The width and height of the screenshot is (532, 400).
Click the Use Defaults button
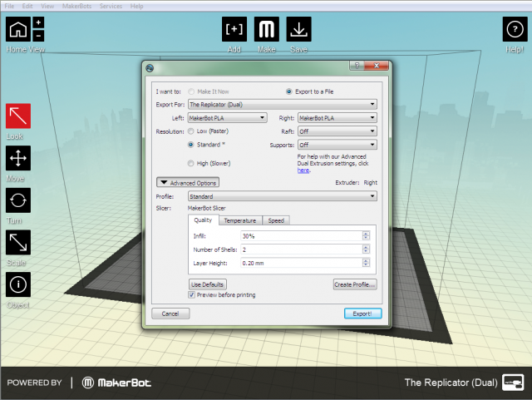[x=207, y=284]
